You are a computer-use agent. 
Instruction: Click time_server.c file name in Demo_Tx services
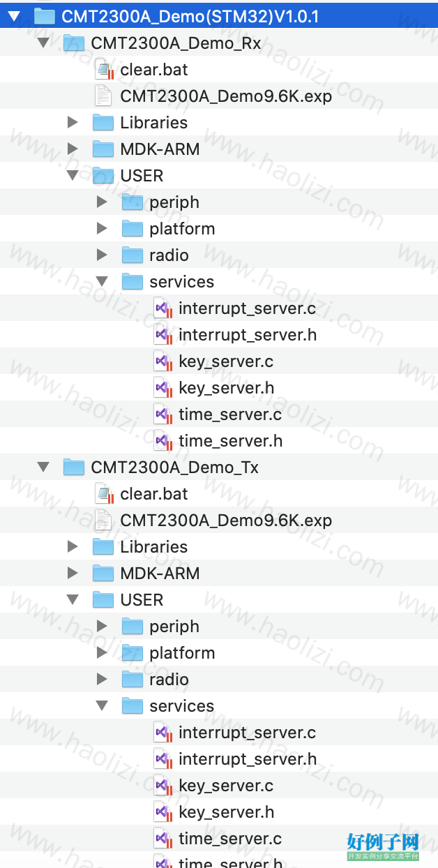[x=230, y=839]
